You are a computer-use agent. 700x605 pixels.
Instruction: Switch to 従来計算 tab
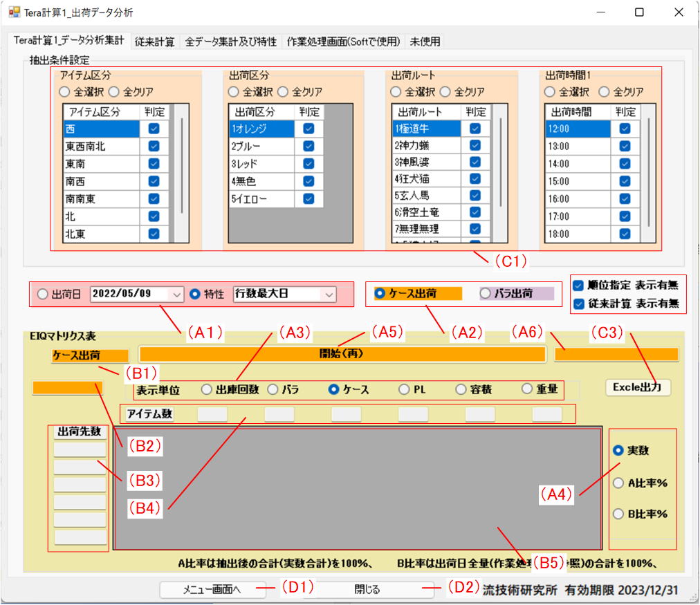coord(154,41)
